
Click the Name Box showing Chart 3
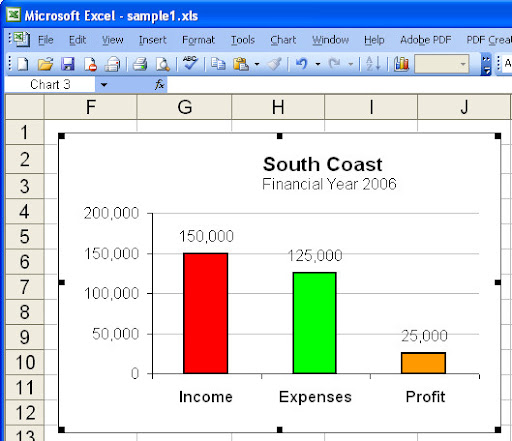(50, 85)
